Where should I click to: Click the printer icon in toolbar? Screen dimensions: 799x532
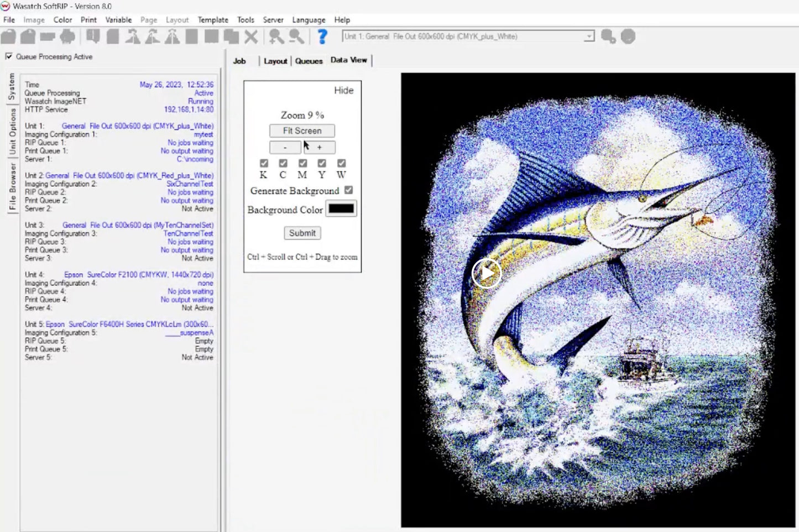(x=67, y=37)
